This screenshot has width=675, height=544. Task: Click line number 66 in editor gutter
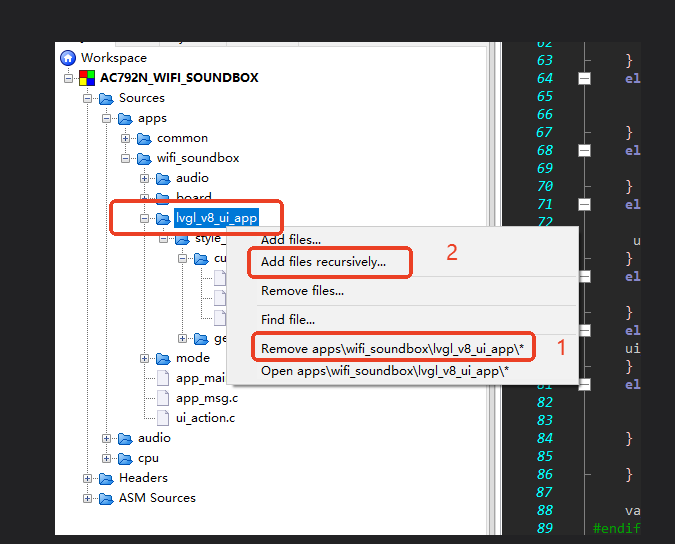[x=545, y=114]
